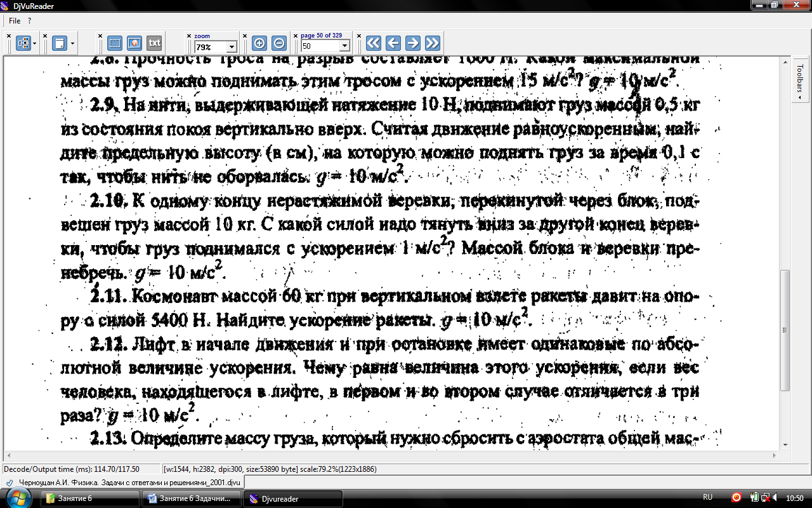Close the zoom in/out buttons toolbar group
Screen dimensions: 812x508
pyautogui.click(x=246, y=36)
